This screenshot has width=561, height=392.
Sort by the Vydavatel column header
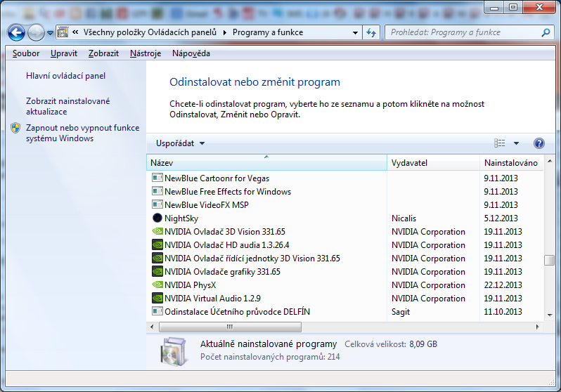coord(433,163)
